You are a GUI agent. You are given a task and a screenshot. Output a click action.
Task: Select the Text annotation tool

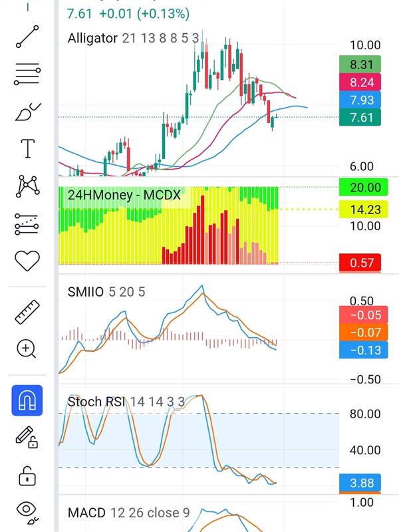click(x=27, y=148)
